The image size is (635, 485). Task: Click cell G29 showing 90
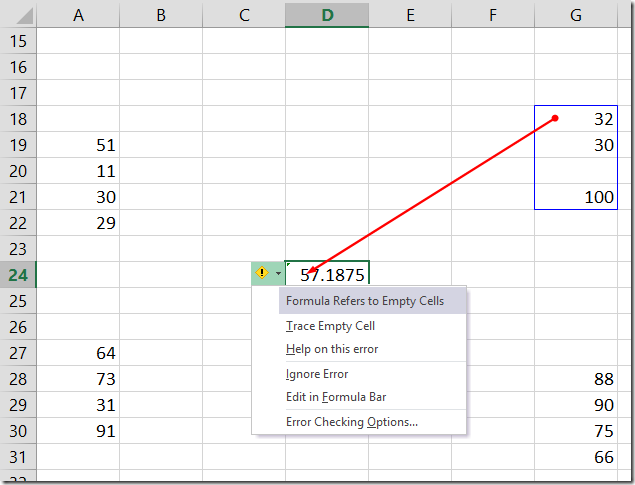click(576, 405)
